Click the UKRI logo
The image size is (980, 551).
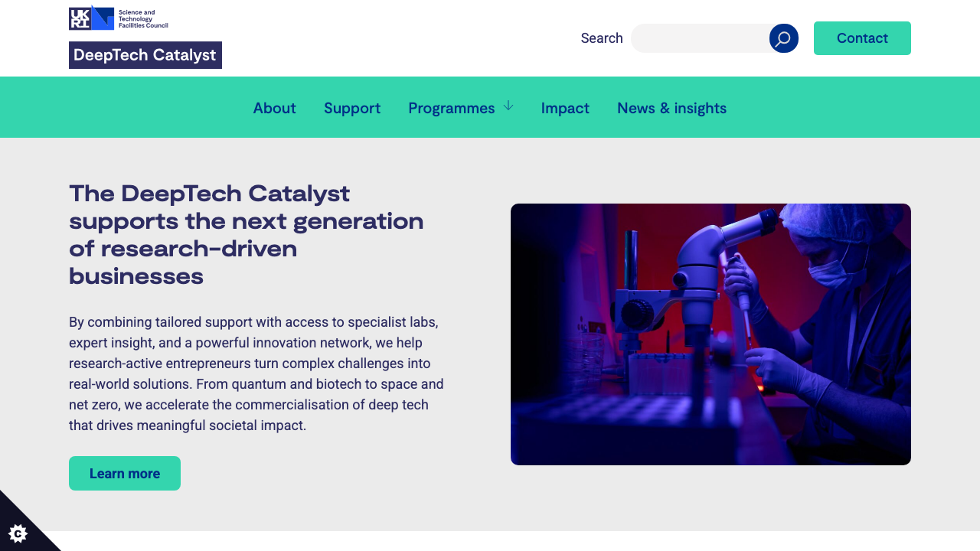tap(90, 17)
